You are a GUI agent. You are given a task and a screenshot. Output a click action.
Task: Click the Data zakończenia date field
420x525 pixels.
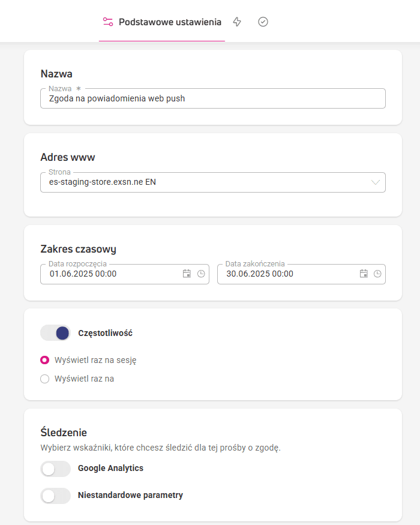[x=301, y=274]
